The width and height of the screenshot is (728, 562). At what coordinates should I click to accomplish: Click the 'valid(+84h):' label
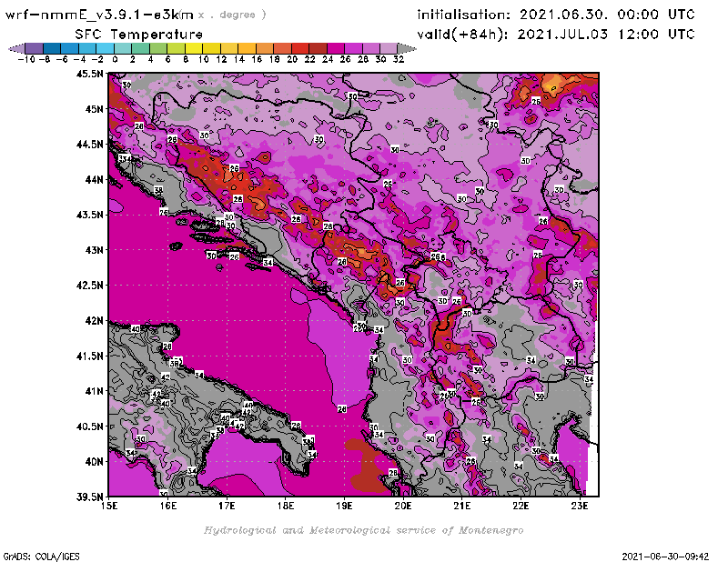coord(462,35)
